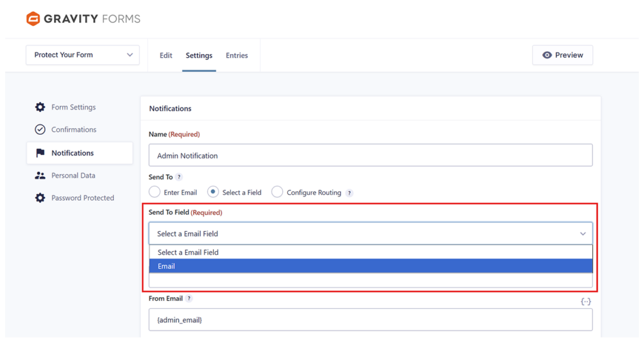This screenshot has height=343, width=644.
Task: Switch to the Settings tab
Action: (x=199, y=55)
